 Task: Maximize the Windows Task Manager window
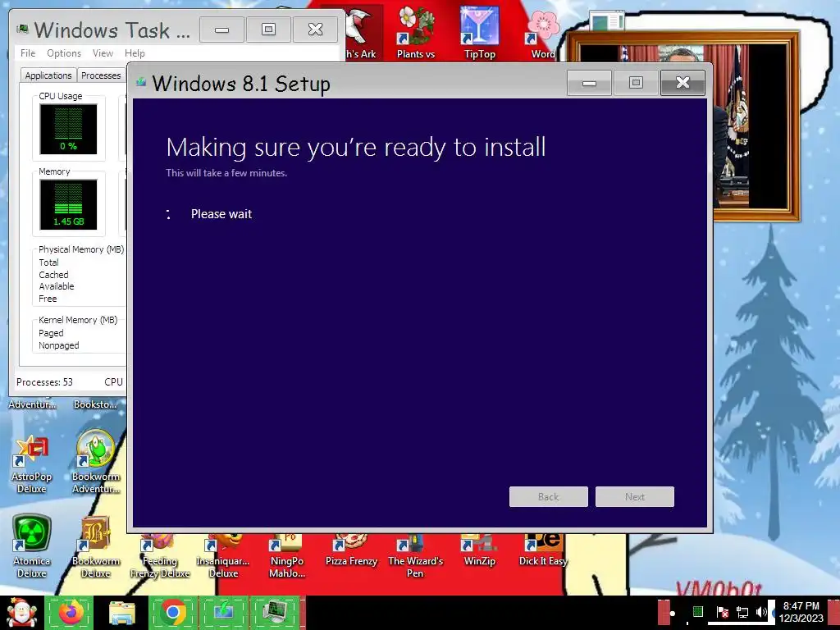click(x=268, y=30)
